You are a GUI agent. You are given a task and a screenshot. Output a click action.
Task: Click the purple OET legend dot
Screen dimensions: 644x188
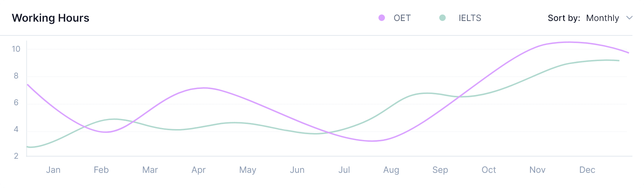[x=382, y=18]
